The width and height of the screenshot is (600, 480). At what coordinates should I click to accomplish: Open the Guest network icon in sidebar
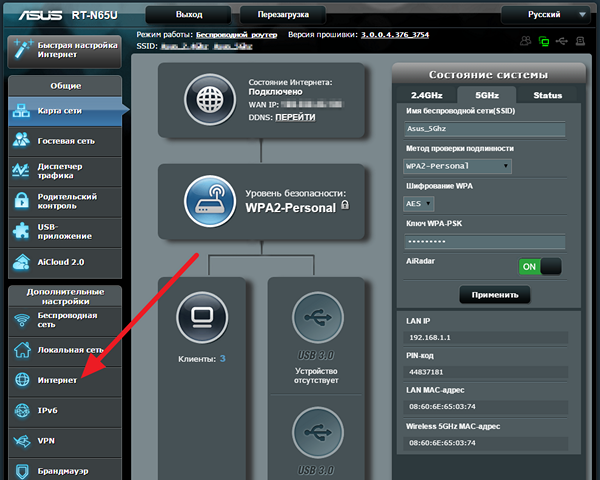(x=22, y=141)
